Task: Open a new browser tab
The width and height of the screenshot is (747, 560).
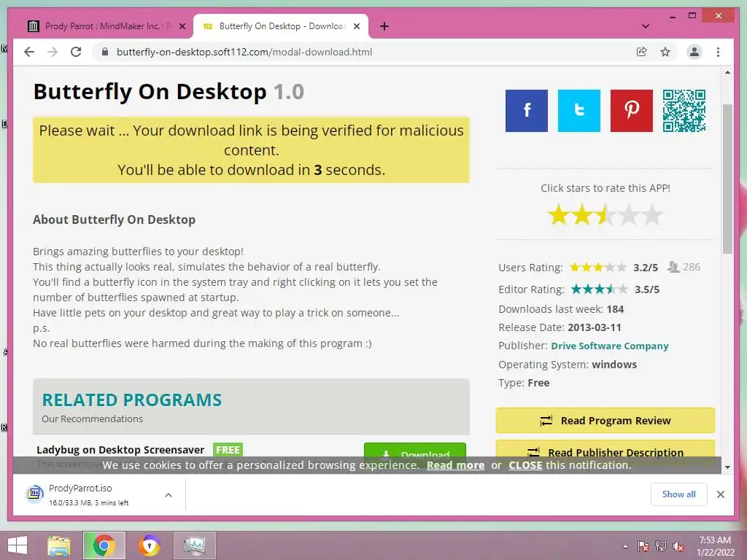Action: tap(384, 26)
